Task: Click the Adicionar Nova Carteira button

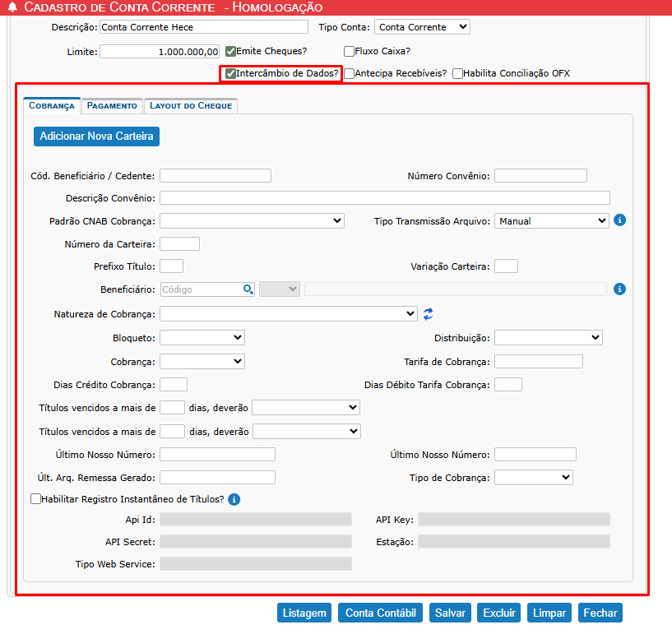Action: [96, 137]
